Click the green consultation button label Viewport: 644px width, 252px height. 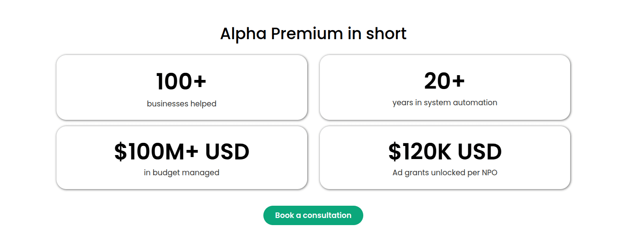pyautogui.click(x=313, y=215)
